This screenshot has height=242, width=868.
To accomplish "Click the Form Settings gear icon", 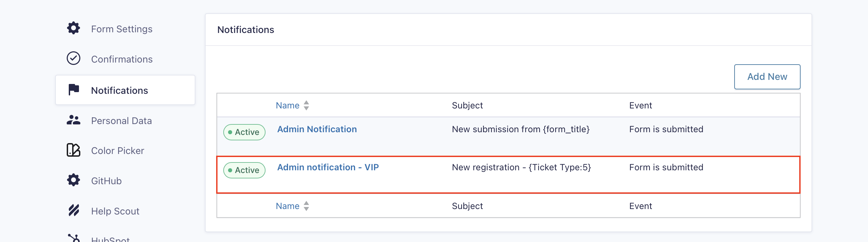I will pos(74,28).
